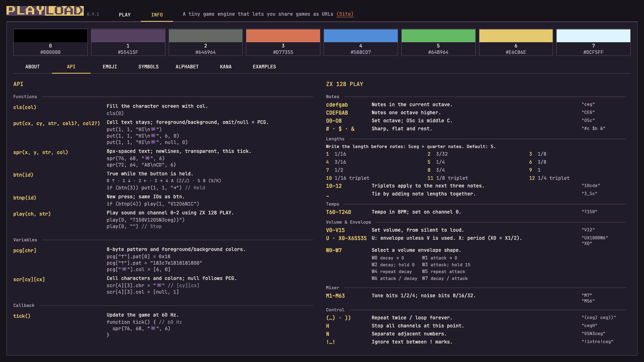Image resolution: width=644 pixels, height=362 pixels.
Task: Pick color swatch 3 #D77355
Action: click(283, 42)
